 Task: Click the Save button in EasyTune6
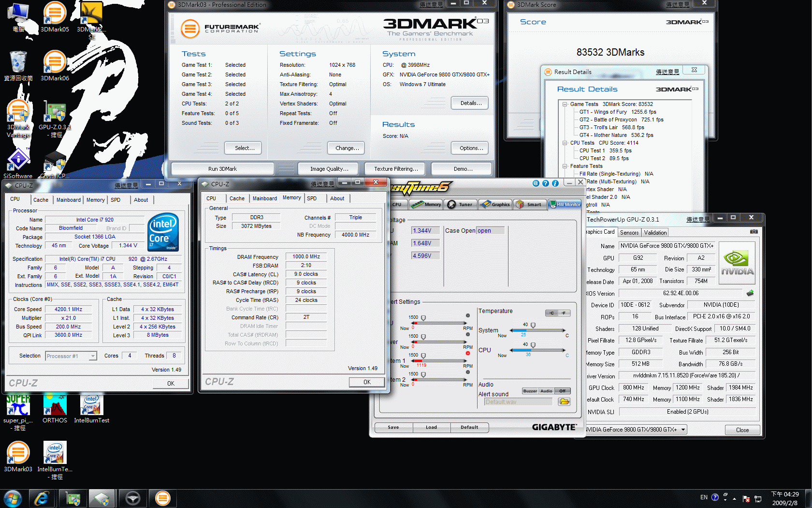393,427
